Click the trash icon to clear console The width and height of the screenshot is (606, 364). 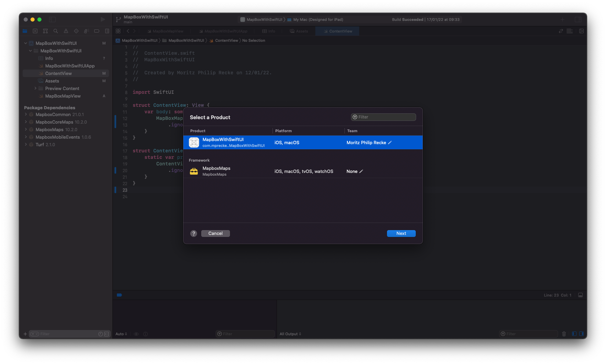(x=564, y=334)
